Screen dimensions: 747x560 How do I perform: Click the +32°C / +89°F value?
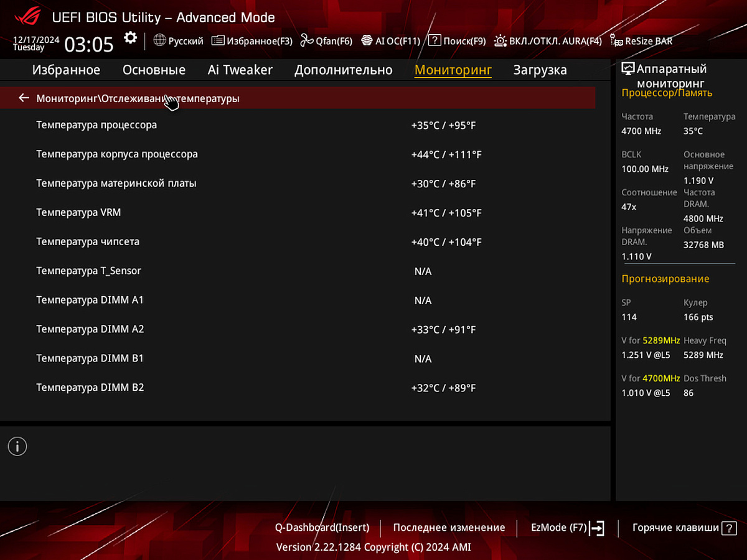(443, 388)
